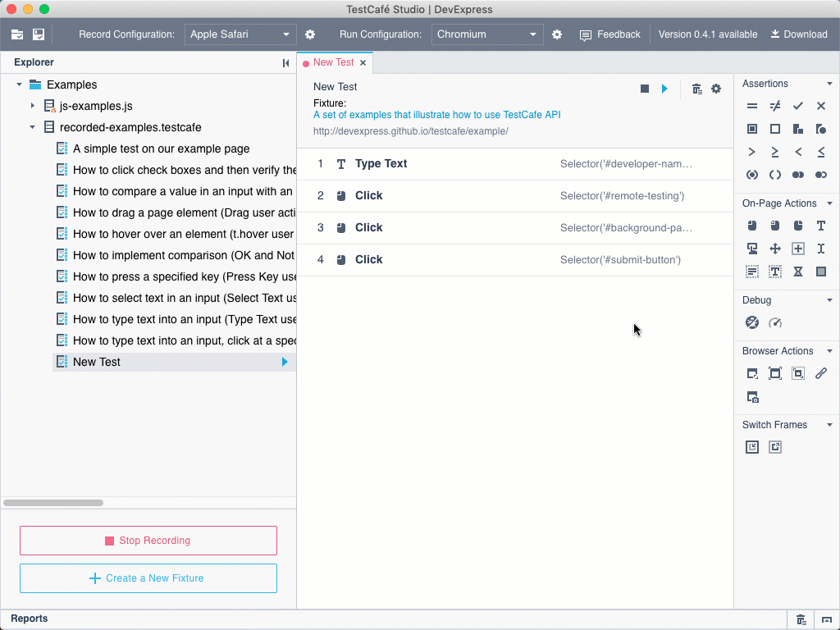
Task: Click the Reports panel label
Action: 29,619
